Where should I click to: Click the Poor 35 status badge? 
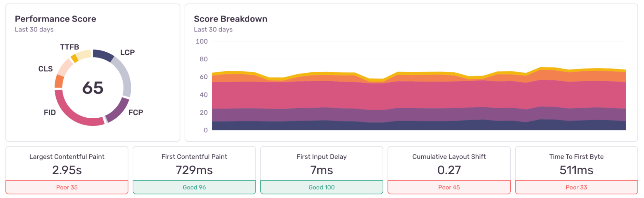tap(67, 187)
